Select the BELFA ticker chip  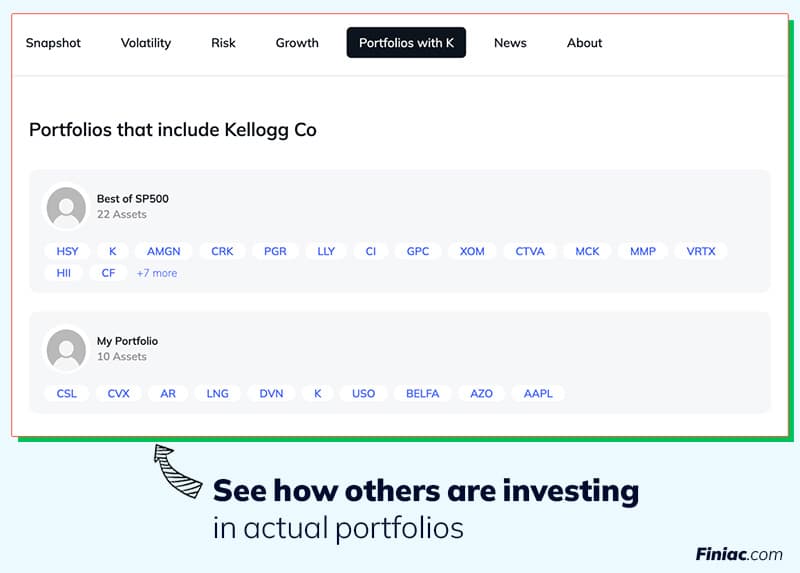[423, 393]
